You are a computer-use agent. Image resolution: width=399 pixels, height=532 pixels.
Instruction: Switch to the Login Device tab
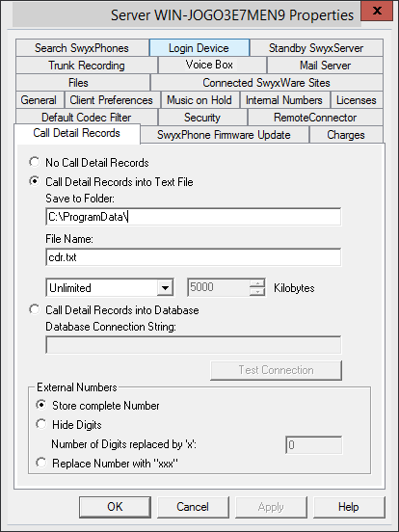click(x=199, y=48)
